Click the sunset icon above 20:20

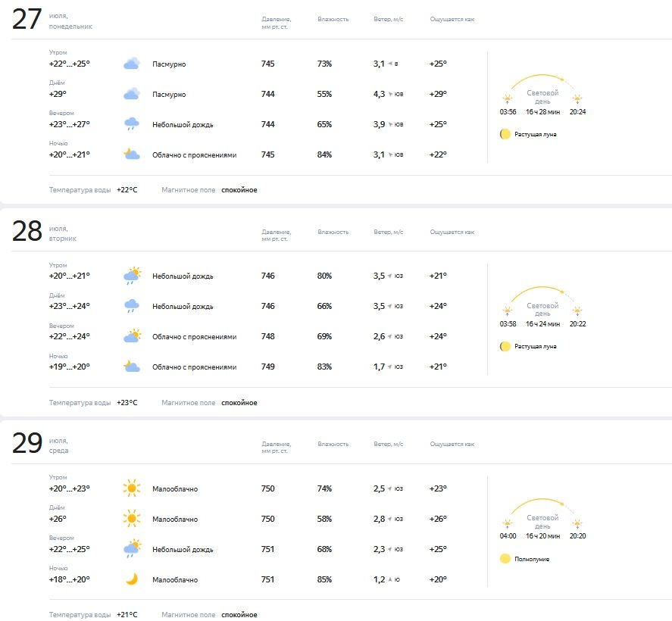(577, 524)
